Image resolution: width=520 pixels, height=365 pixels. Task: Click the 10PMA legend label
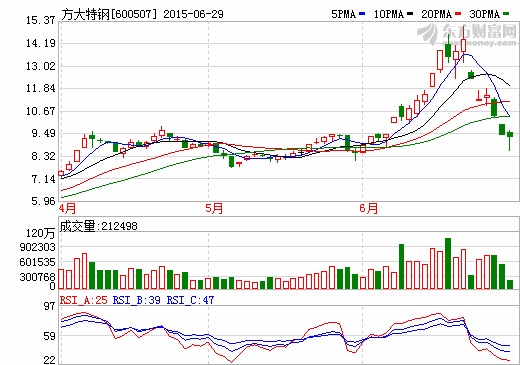coord(389,14)
